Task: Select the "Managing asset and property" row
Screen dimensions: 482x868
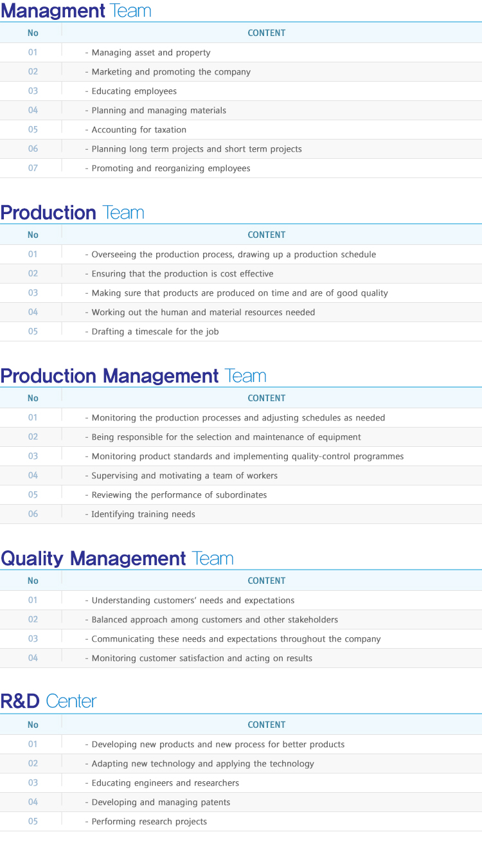Action: pyautogui.click(x=151, y=53)
